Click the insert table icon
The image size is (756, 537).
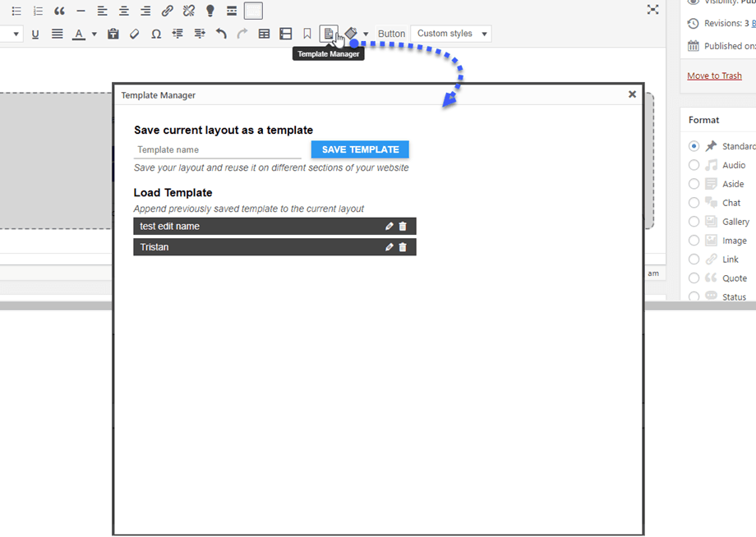[x=264, y=34]
